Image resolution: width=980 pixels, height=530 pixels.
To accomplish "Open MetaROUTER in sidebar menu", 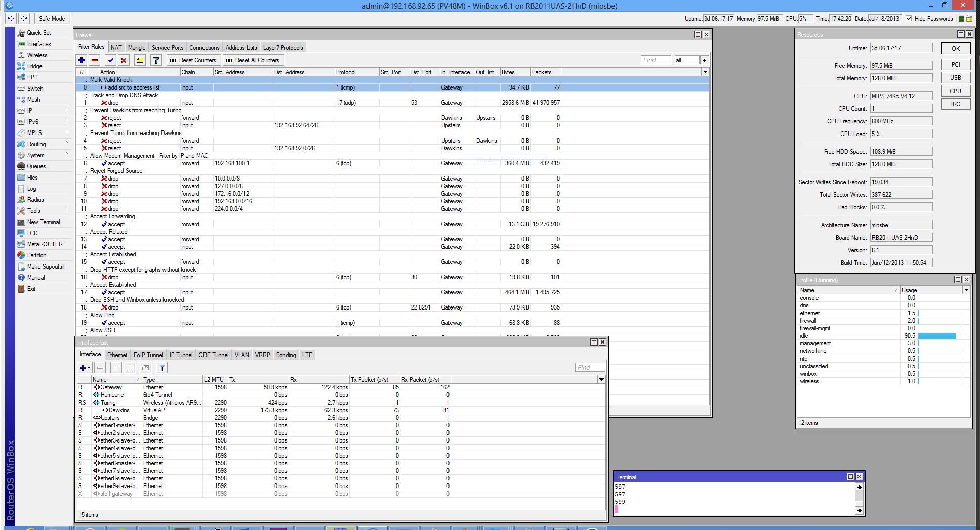I will 45,244.
